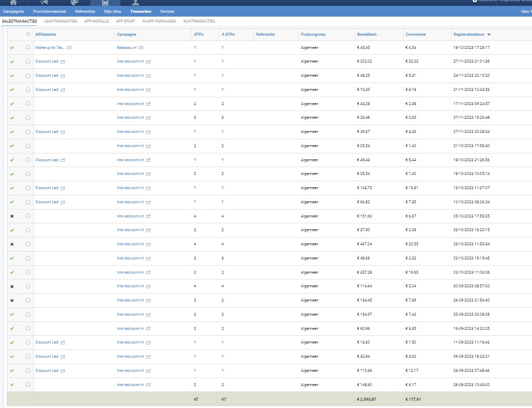Open the user profile silhouette icon
Screen dimensions: 532x408
pos(135,2)
